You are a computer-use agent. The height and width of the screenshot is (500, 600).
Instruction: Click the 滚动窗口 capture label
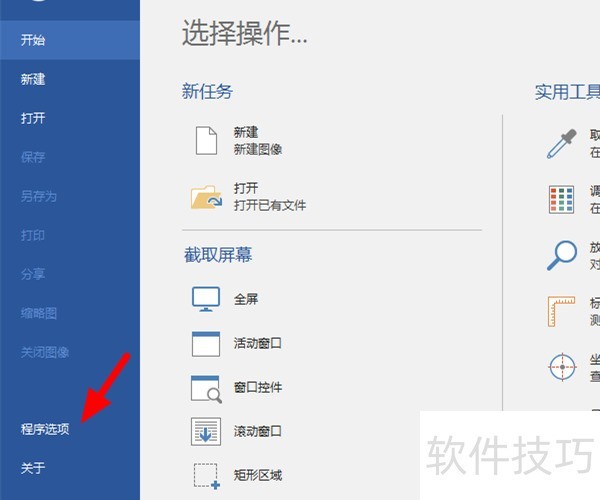258,432
